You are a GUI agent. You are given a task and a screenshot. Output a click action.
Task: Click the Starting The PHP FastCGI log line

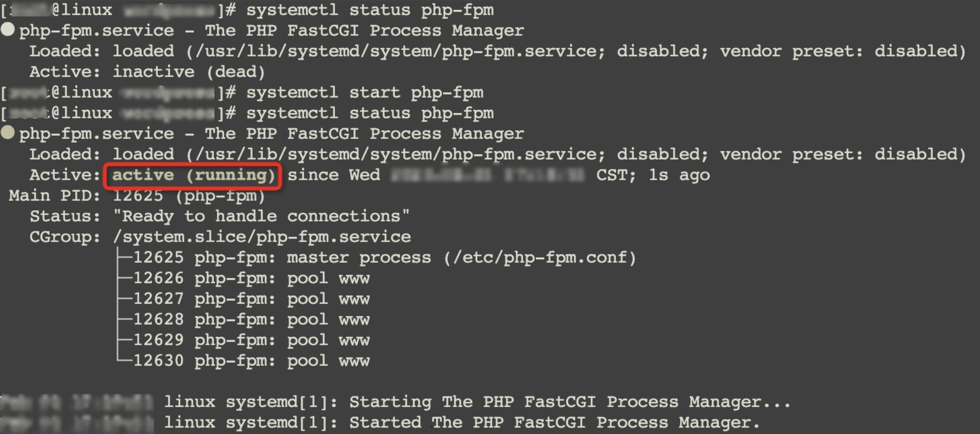pyautogui.click(x=477, y=402)
